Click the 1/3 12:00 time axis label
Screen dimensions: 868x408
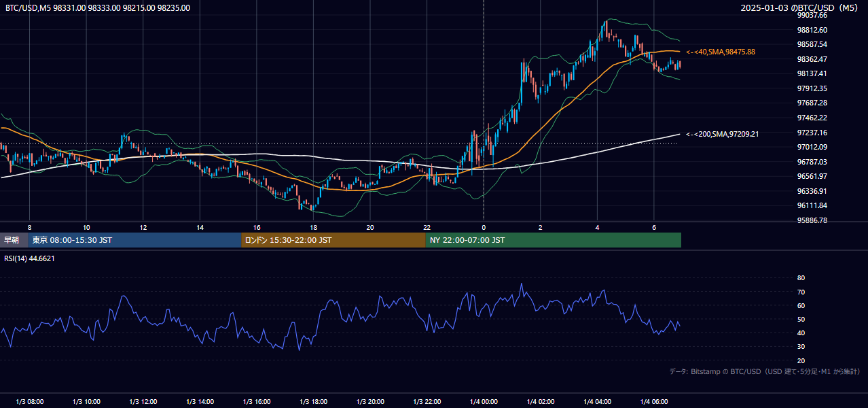pos(143,402)
